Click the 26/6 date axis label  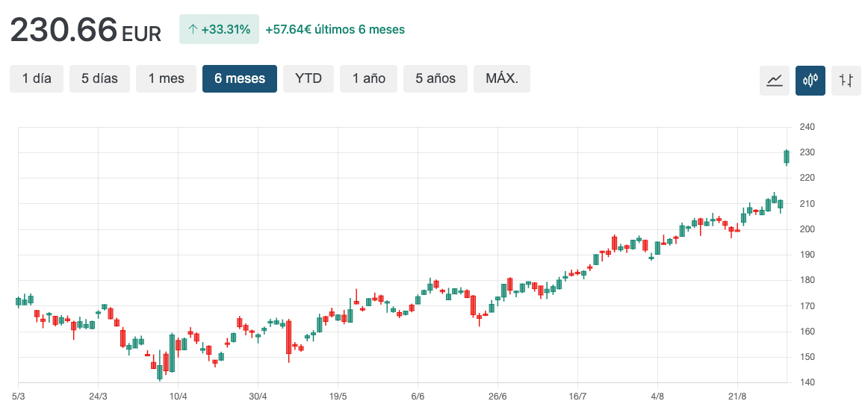coord(497,396)
